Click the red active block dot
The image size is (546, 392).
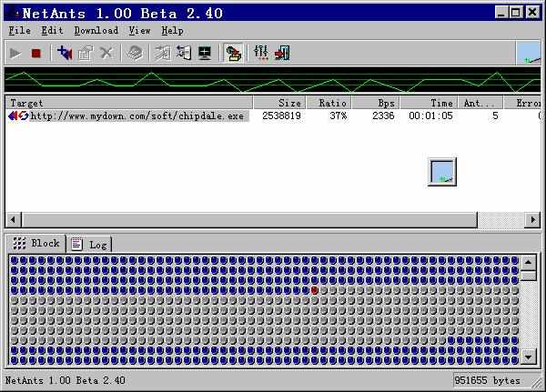tap(315, 290)
